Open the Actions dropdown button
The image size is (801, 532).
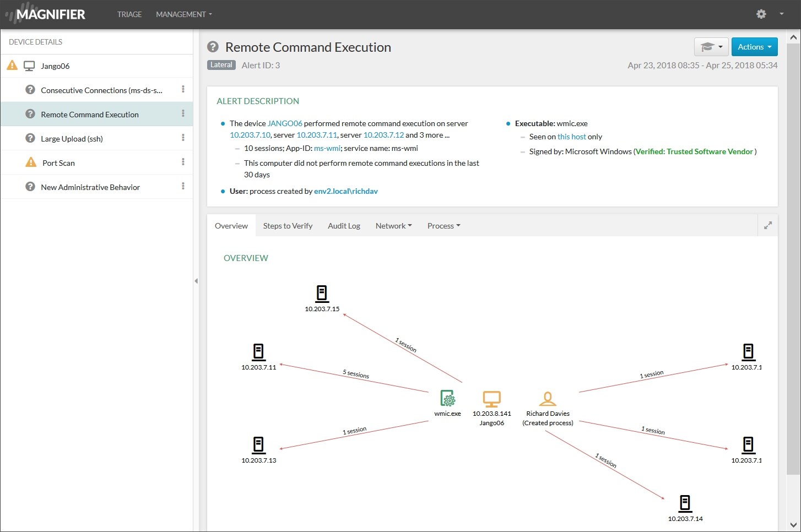coord(754,47)
